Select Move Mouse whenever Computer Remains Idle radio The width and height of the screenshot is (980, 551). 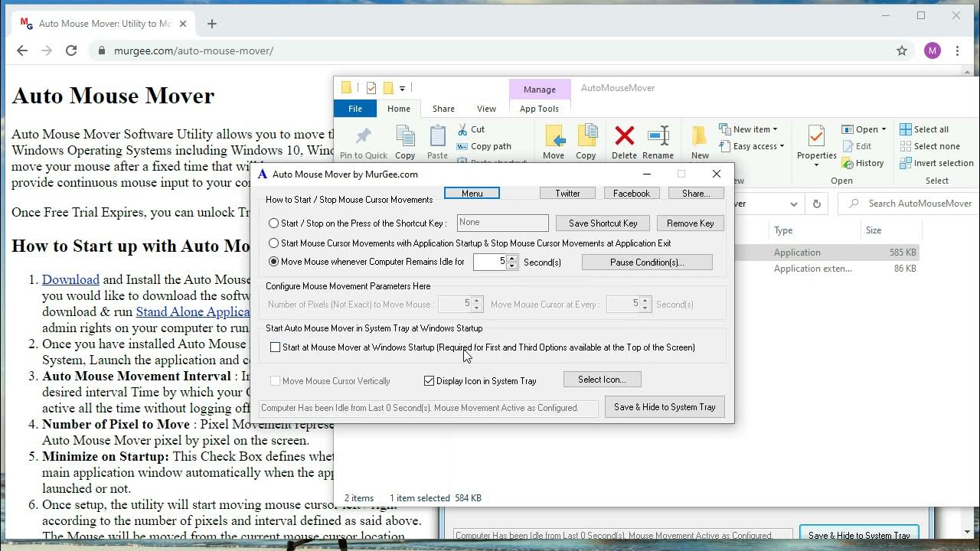[x=274, y=262]
